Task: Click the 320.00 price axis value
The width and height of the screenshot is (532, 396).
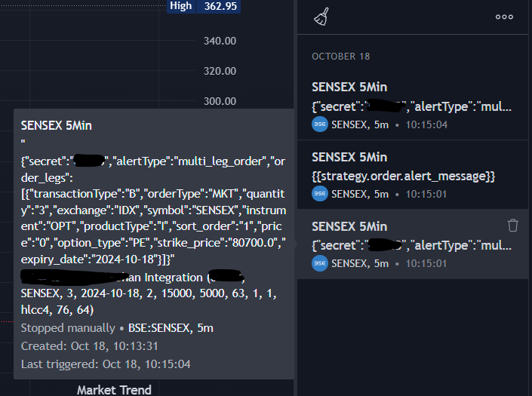Action: tap(220, 71)
